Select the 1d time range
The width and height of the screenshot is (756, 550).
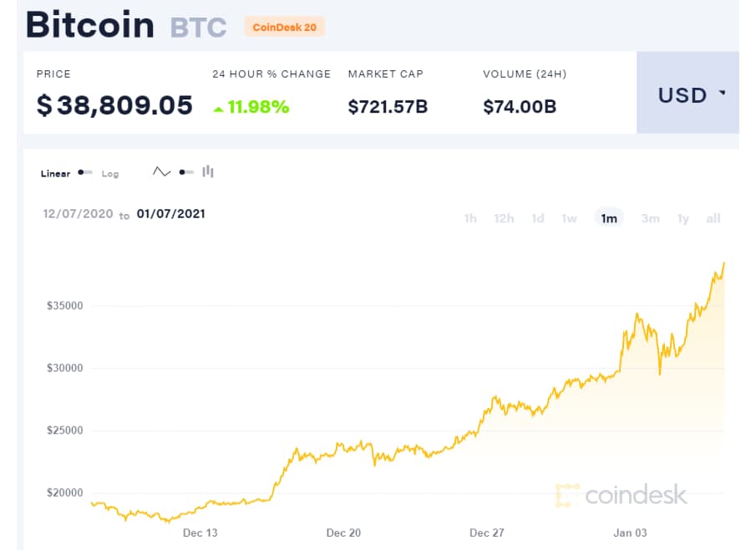[538, 218]
